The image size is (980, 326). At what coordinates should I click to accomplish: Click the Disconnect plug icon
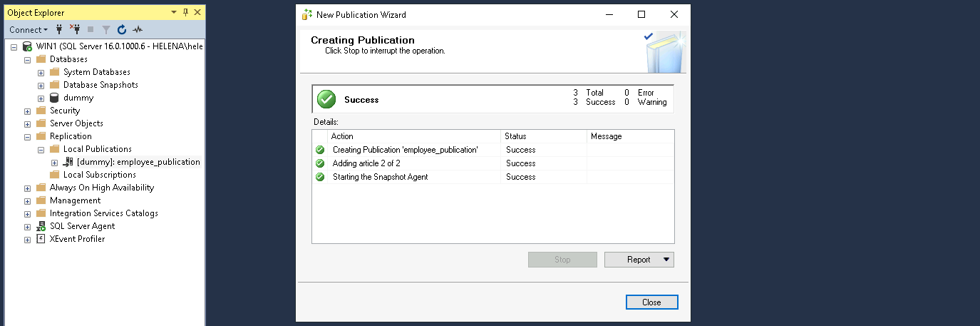(75, 29)
